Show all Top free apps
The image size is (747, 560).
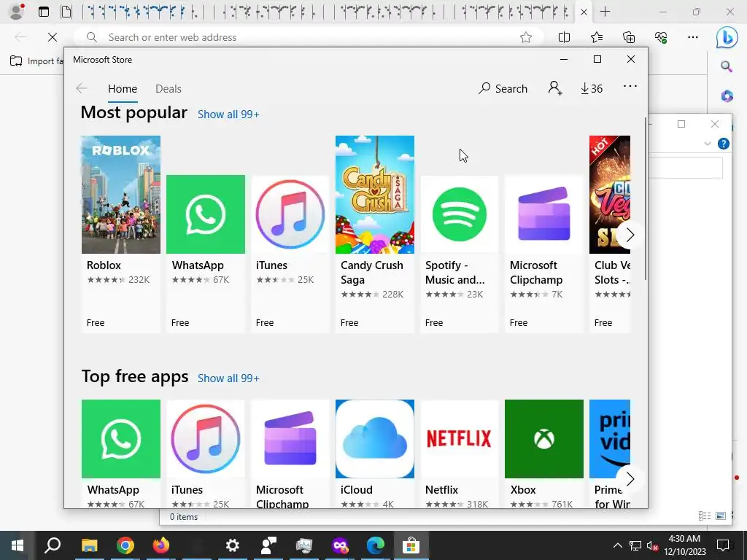pos(228,378)
